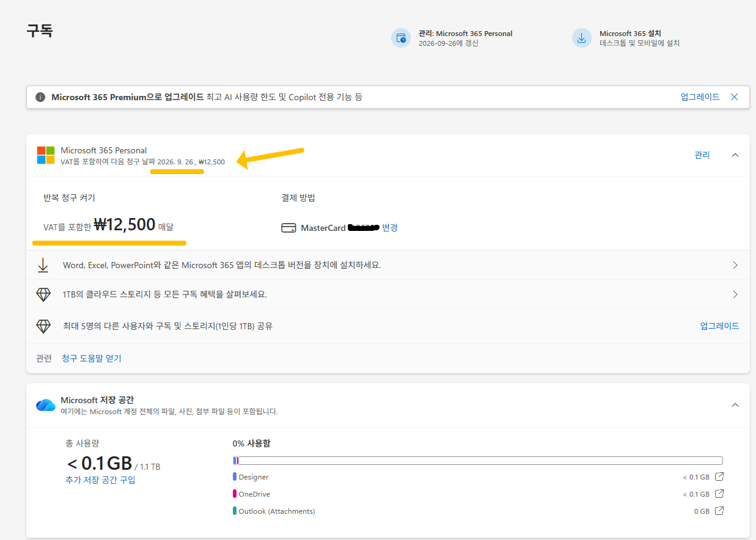Screen dimensions: 756x540
Task: Click 업그레이드 in the 5-user sharing row
Action: [x=720, y=326]
